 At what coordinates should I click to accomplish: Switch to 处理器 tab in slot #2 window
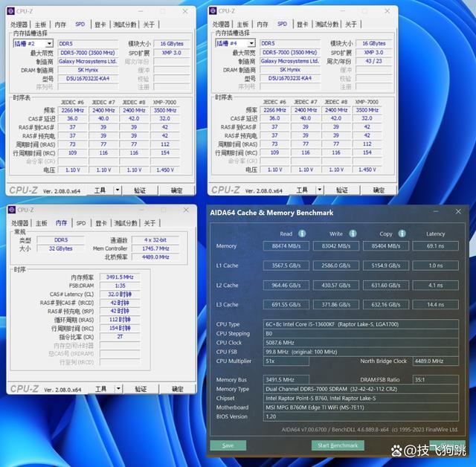pos(19,25)
